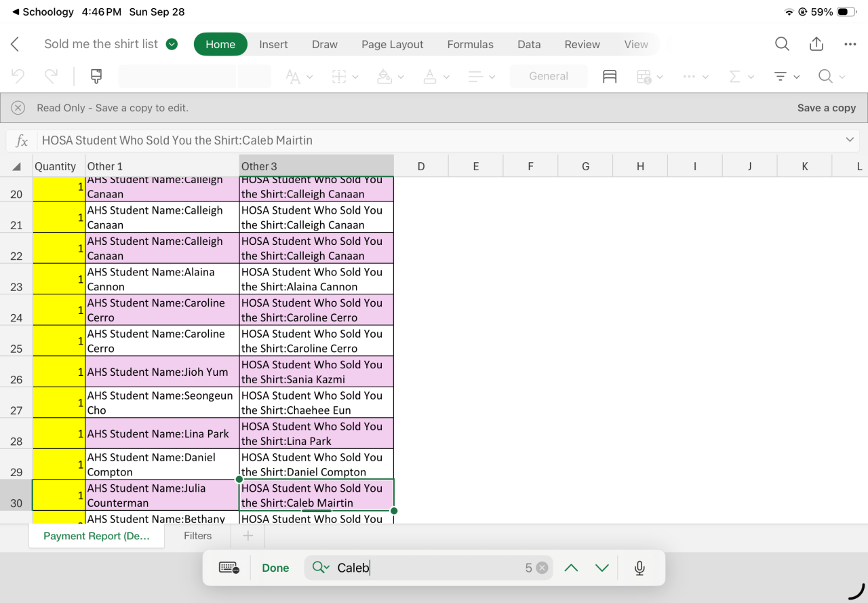This screenshot has height=603, width=868.
Task: Open the file status menu beside the title
Action: pos(172,44)
